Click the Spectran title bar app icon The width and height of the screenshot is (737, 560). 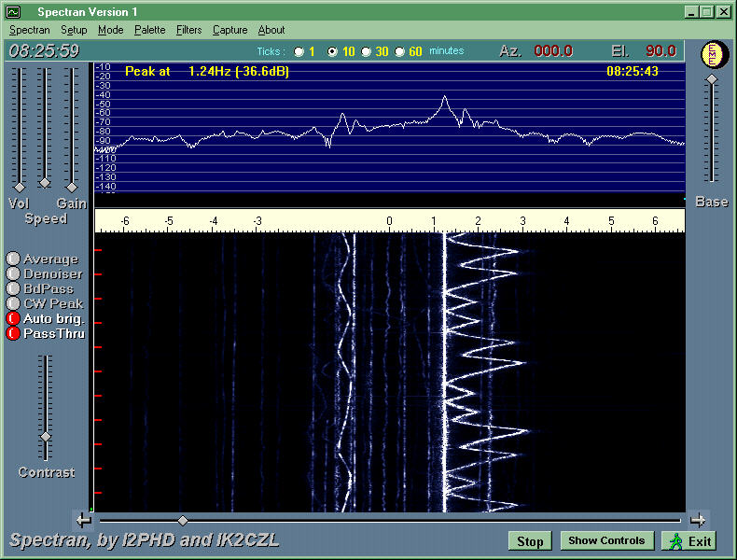pyautogui.click(x=13, y=12)
